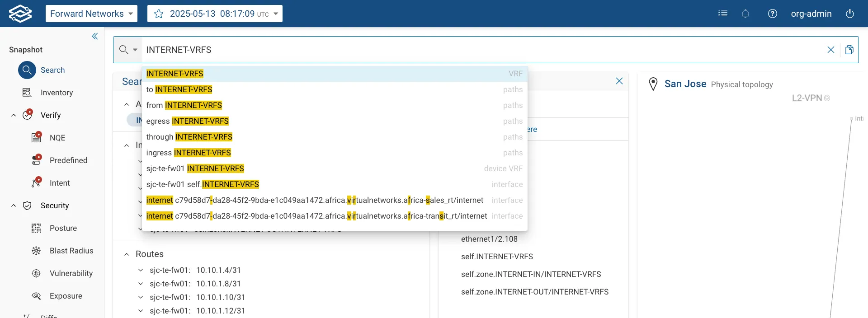Collapse the Verify section chevron
868x318 pixels.
click(14, 115)
